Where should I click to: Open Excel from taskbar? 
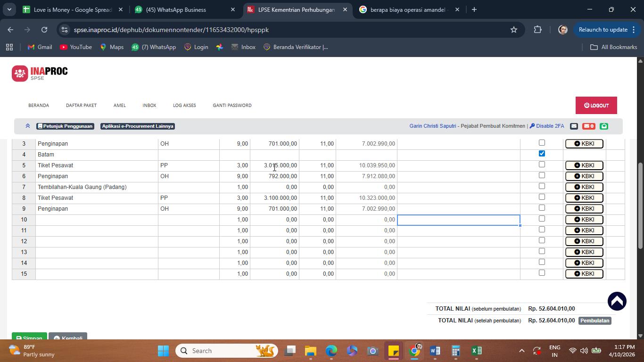click(x=477, y=351)
